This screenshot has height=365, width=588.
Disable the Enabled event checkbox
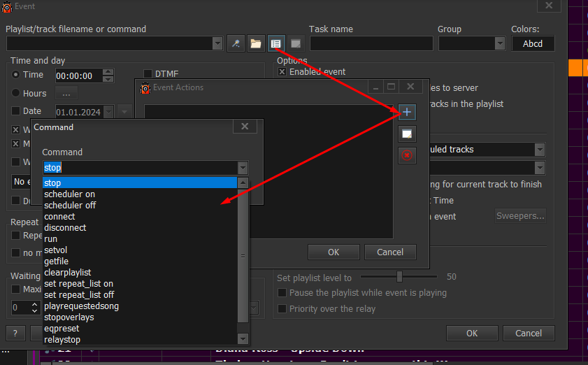[x=282, y=72]
